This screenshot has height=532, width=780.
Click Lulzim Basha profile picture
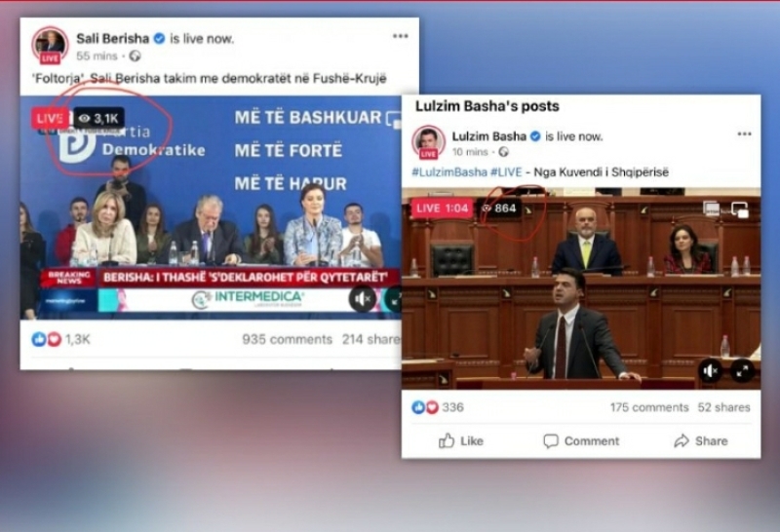428,141
